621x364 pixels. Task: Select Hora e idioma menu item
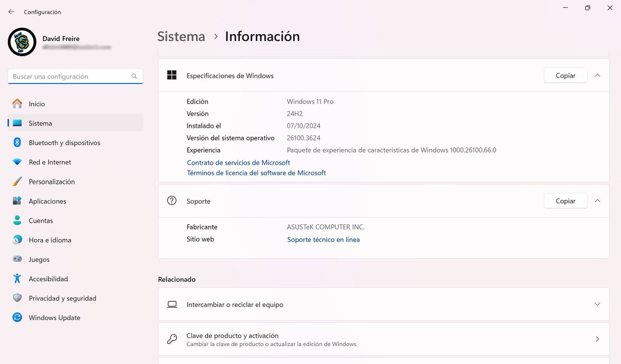(50, 240)
